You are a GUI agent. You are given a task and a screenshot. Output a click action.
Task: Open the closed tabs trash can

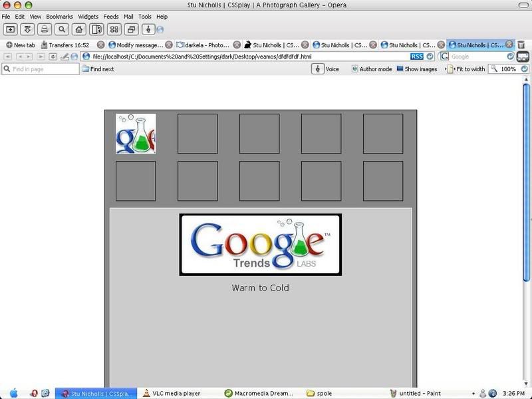521,45
